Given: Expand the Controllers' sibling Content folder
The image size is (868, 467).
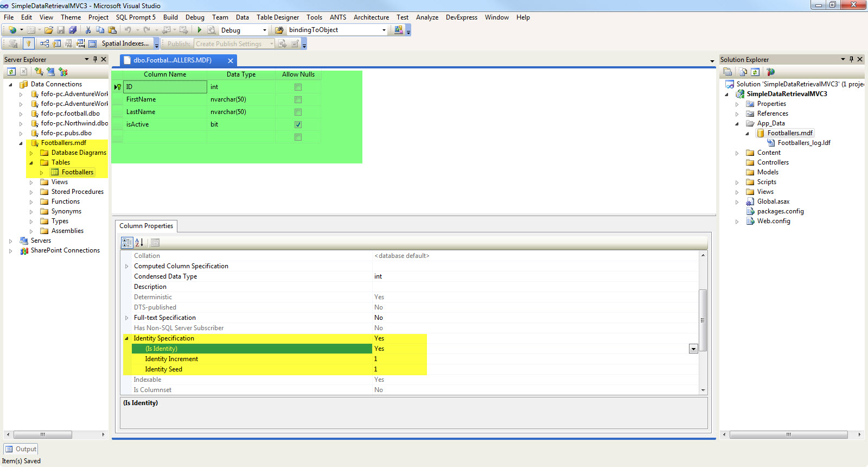Looking at the screenshot, I should coord(737,153).
